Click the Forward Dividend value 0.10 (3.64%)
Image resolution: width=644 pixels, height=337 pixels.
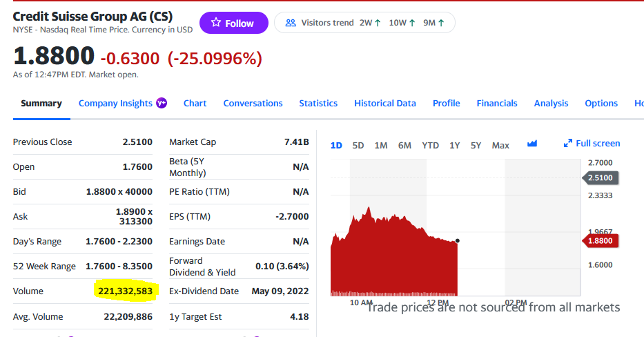coord(282,267)
